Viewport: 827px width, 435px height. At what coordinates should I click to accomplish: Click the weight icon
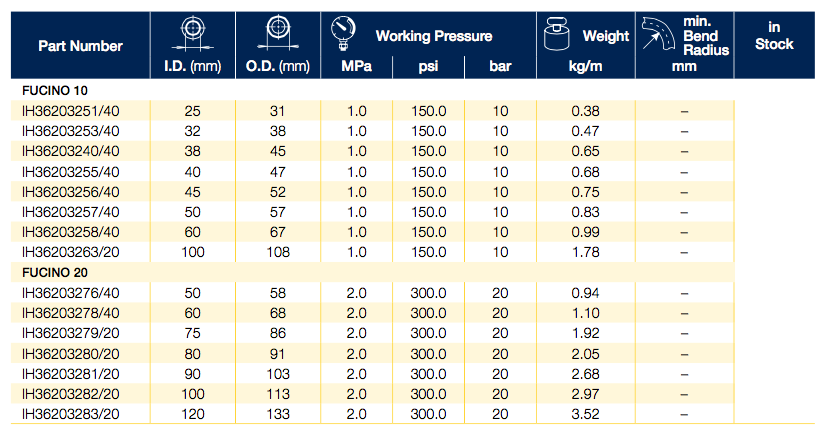click(557, 35)
